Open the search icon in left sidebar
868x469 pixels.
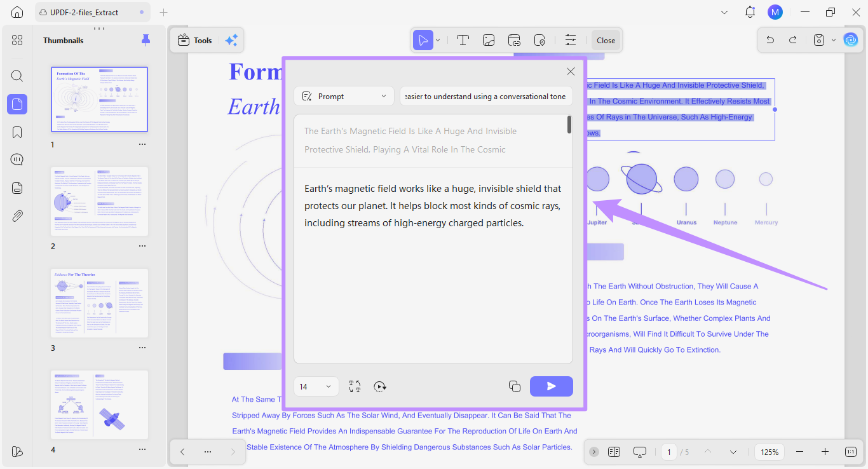coord(17,76)
